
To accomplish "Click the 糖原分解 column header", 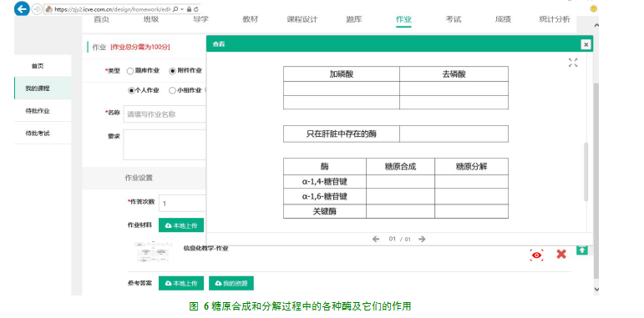I will point(471,167).
